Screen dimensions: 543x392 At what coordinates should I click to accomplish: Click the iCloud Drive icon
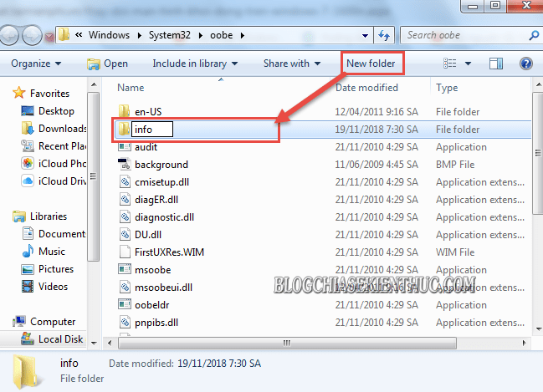click(28, 181)
